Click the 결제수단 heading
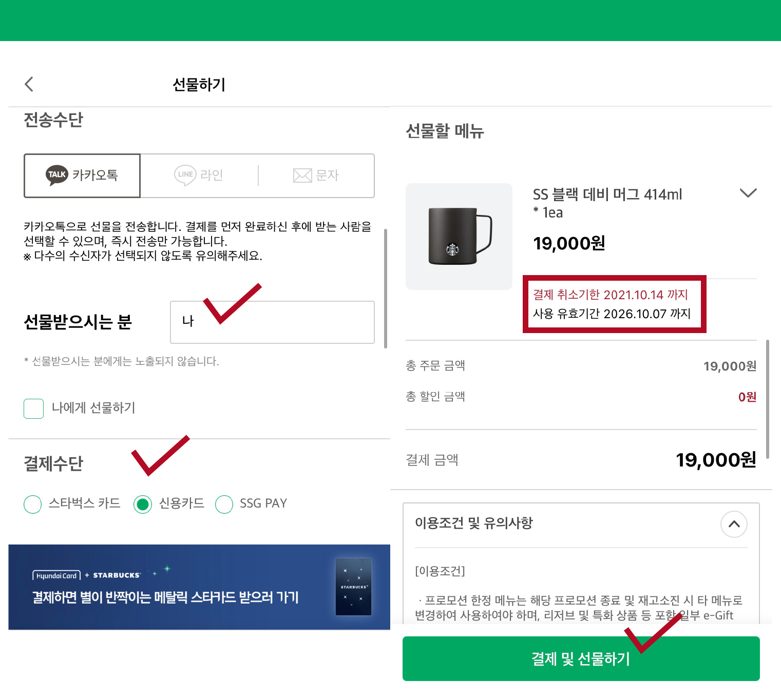 (x=53, y=463)
